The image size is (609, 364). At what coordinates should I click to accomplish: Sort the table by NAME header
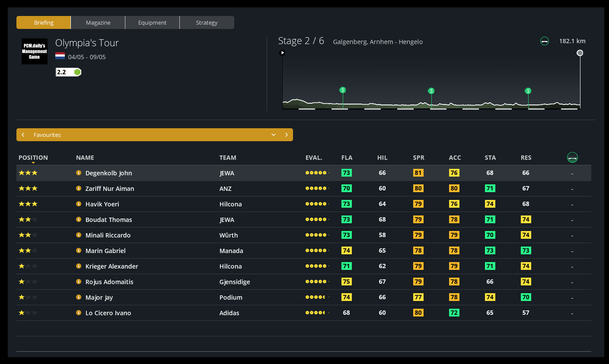(x=85, y=158)
